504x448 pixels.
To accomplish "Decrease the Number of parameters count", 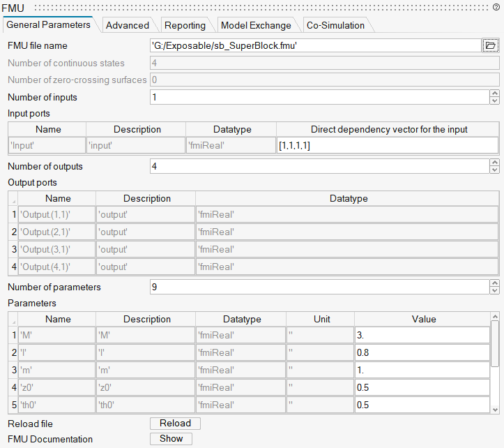I will tap(494, 291).
